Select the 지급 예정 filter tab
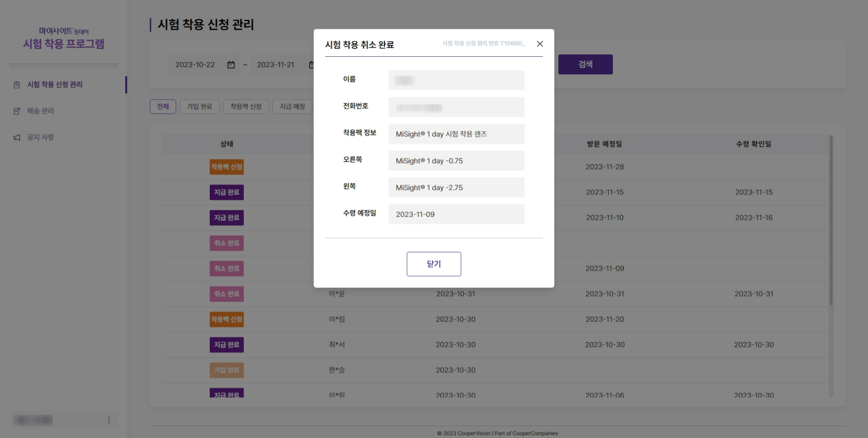Screen dimensions: 868x438 tap(292, 107)
